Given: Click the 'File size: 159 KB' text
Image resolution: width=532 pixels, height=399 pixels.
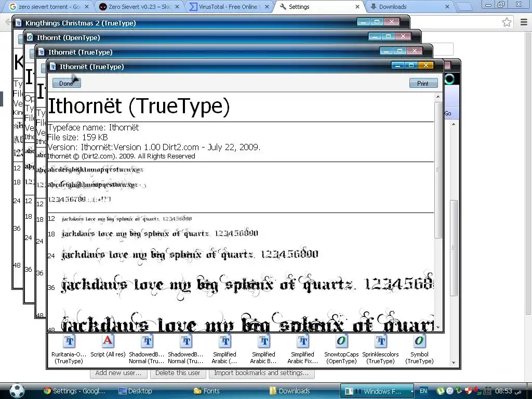Looking at the screenshot, I should click(x=78, y=137).
